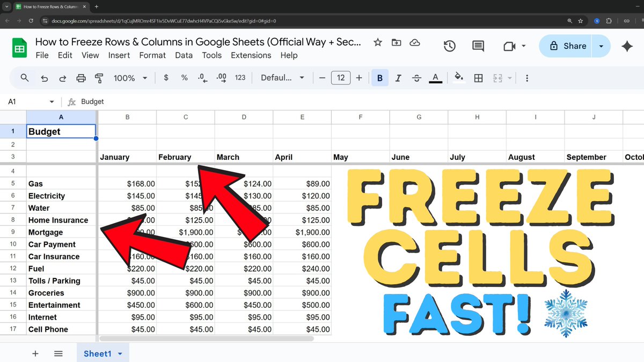Viewport: 644px width, 362px height.
Task: Open more toolbar options three dots
Action: pos(528,78)
